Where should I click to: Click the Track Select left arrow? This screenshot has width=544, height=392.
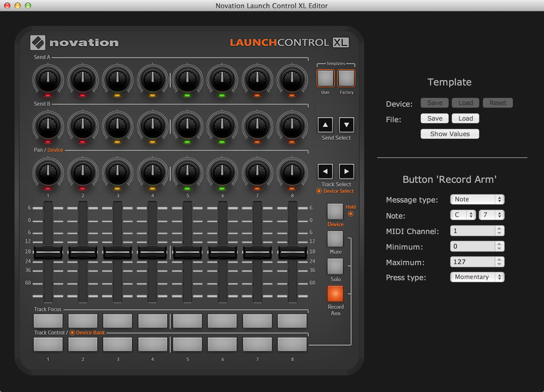pos(325,172)
